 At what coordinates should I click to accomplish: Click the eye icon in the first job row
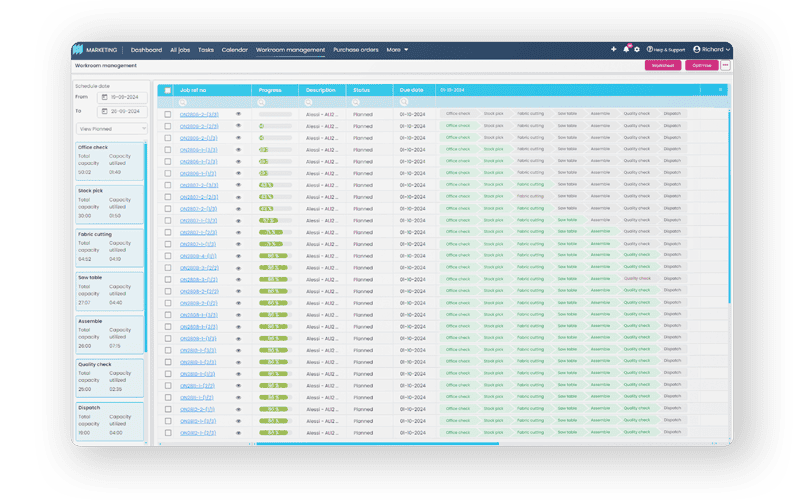pos(238,114)
